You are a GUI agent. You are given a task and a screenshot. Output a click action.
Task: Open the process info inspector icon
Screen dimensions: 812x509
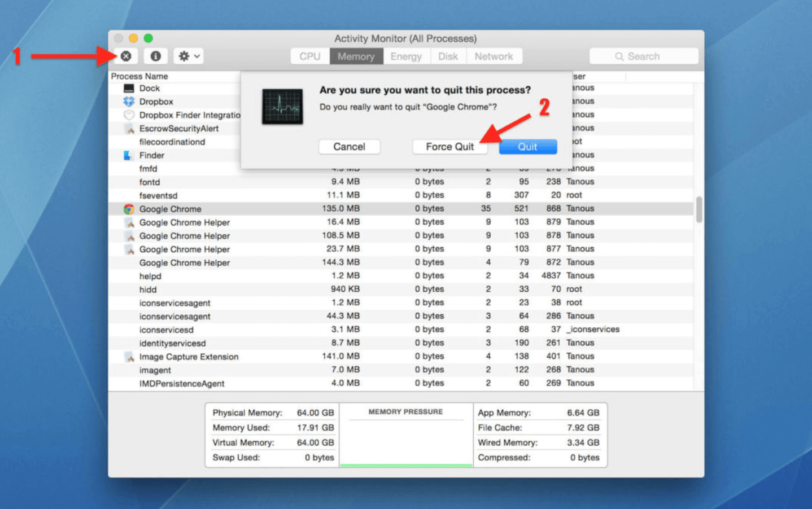[156, 56]
